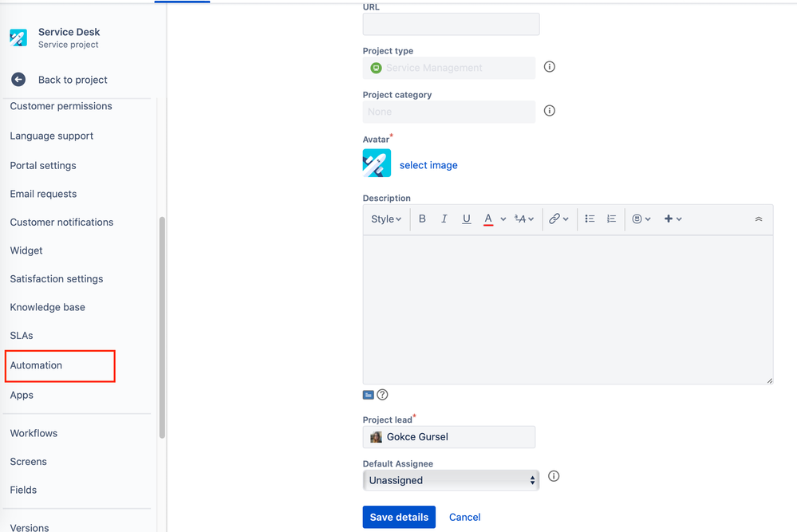Open Widget settings
This screenshot has height=532, width=797.
(26, 250)
